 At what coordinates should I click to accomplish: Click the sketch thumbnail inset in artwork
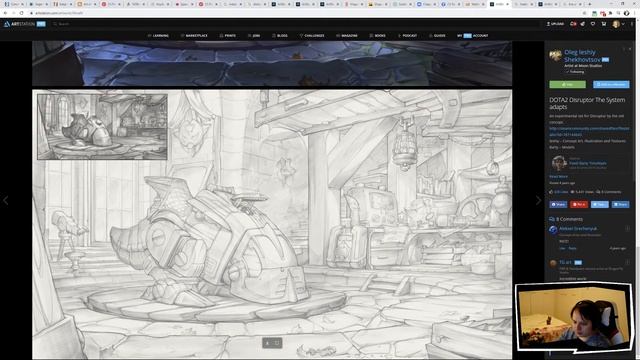coord(102,127)
